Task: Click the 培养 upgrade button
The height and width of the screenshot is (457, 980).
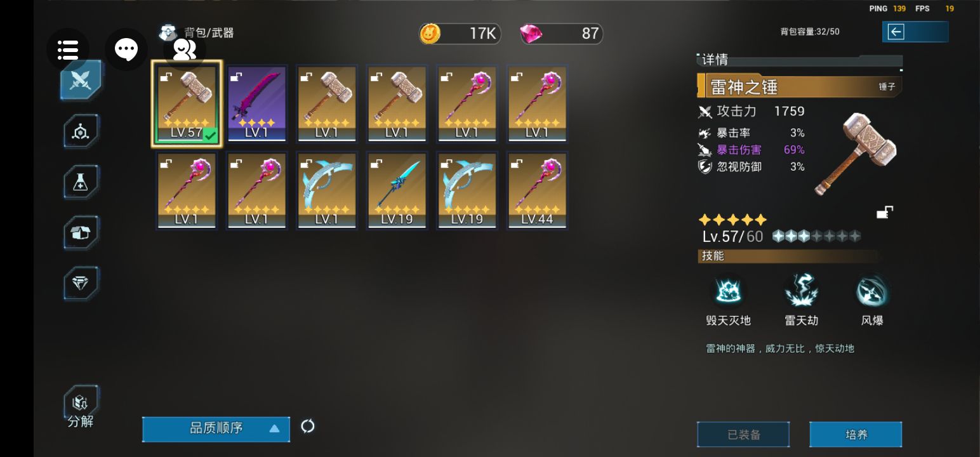Action: pyautogui.click(x=856, y=435)
